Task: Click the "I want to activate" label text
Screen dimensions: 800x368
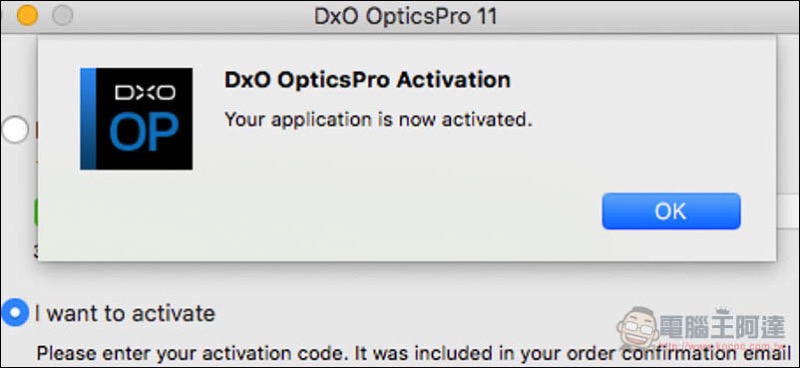Action: [x=125, y=313]
